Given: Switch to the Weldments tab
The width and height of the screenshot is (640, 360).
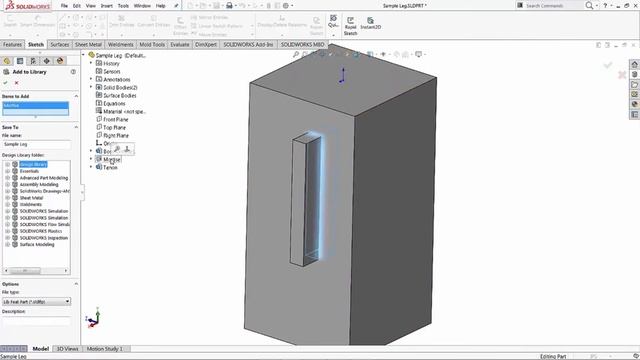Looking at the screenshot, I should [120, 44].
